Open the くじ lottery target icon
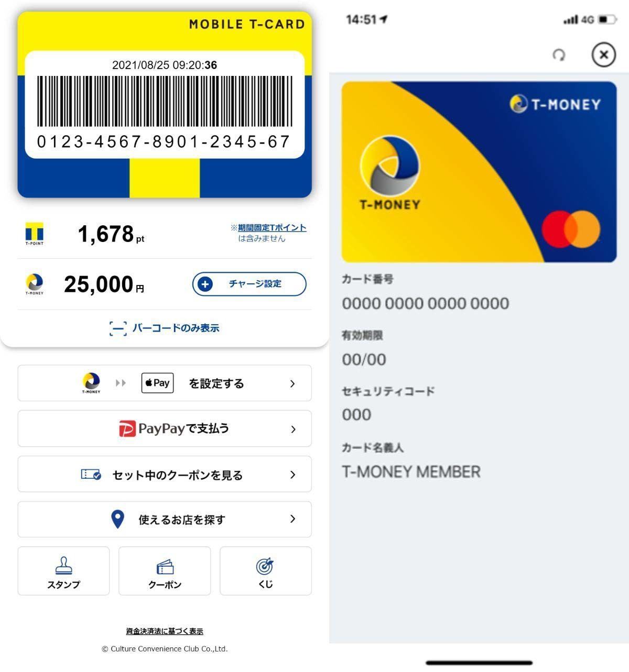 265,571
